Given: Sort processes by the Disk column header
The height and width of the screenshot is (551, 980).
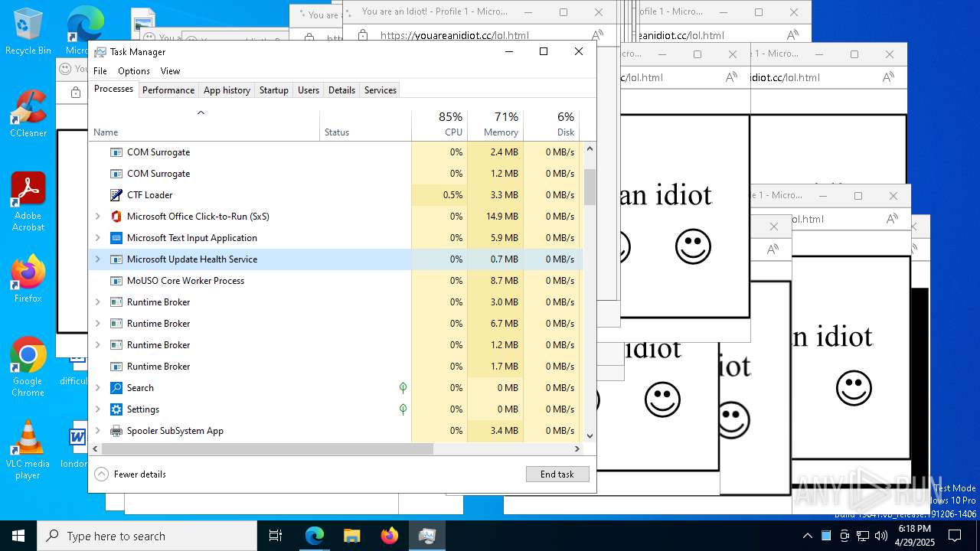Looking at the screenshot, I should click(x=551, y=125).
